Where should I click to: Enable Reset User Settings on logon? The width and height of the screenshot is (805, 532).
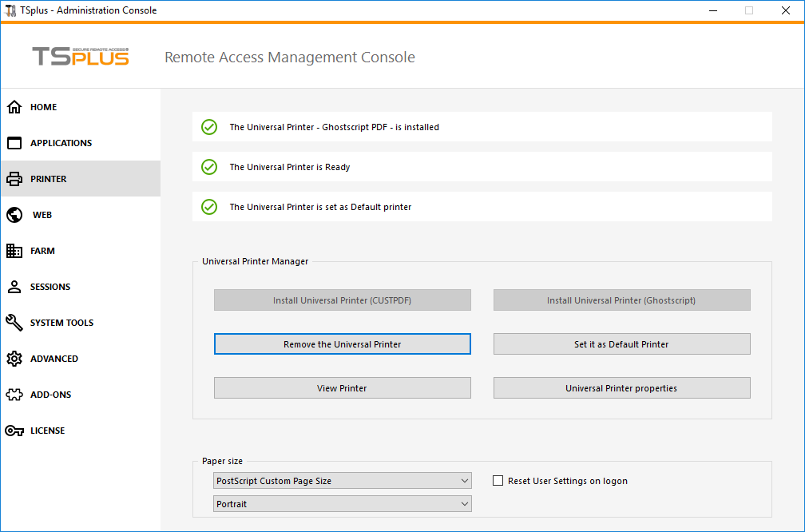pyautogui.click(x=498, y=480)
